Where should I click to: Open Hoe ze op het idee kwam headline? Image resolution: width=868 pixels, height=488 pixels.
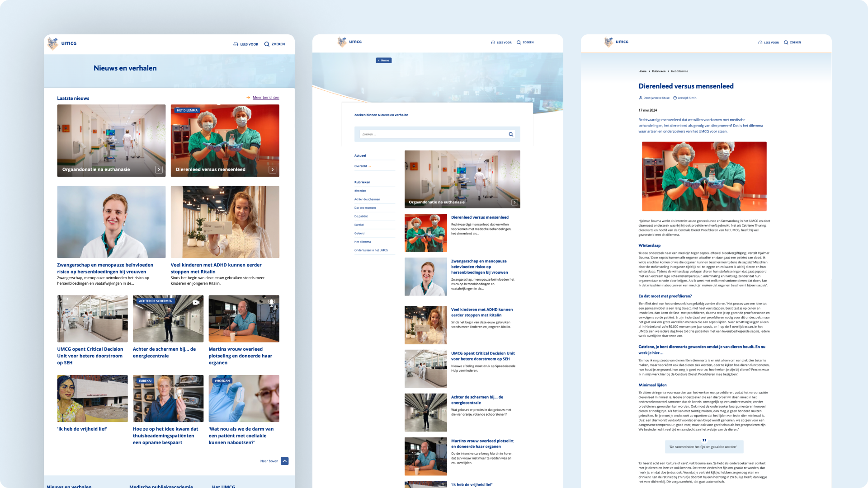165,436
